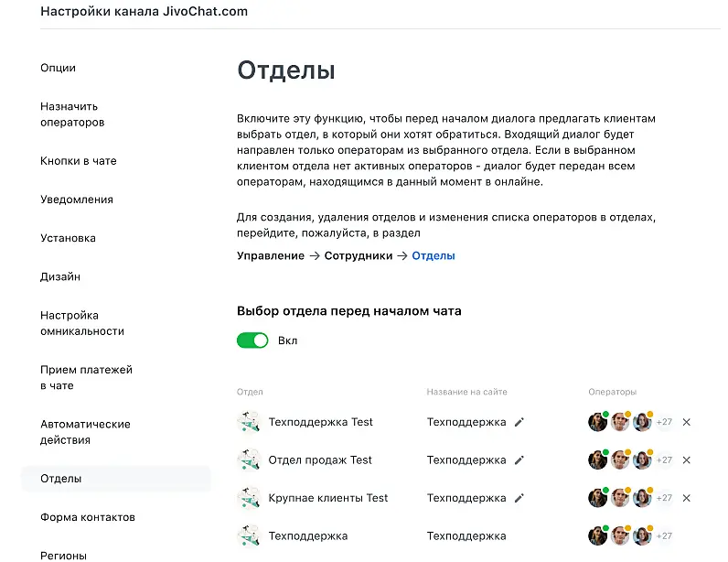Click the Техподдержка Test department icon

pos(248,422)
